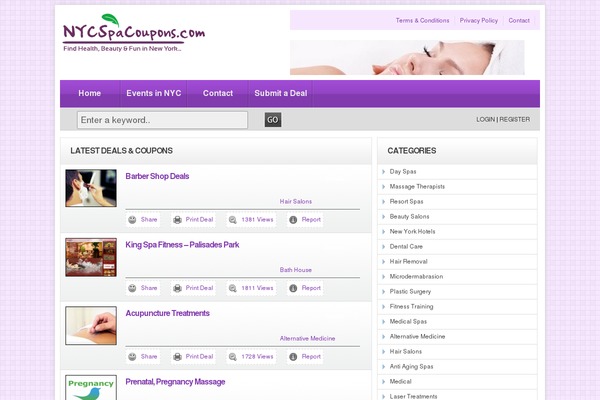Click 1728 Views text on Acupuncture Treatments

257,357
